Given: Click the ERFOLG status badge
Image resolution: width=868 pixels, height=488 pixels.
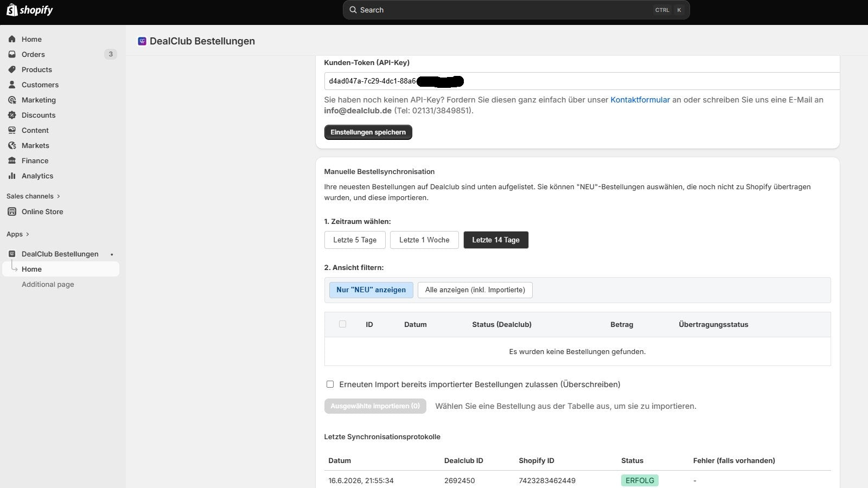Looking at the screenshot, I should click(640, 480).
